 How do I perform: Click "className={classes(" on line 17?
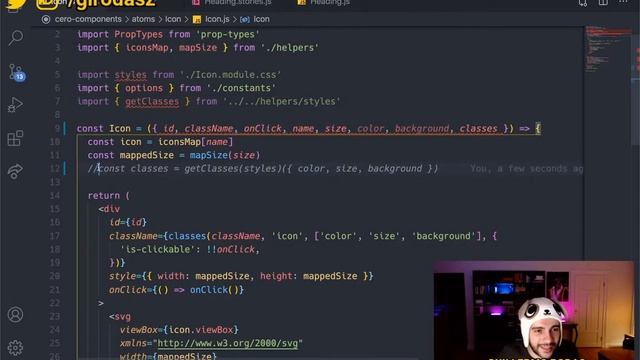(159, 236)
